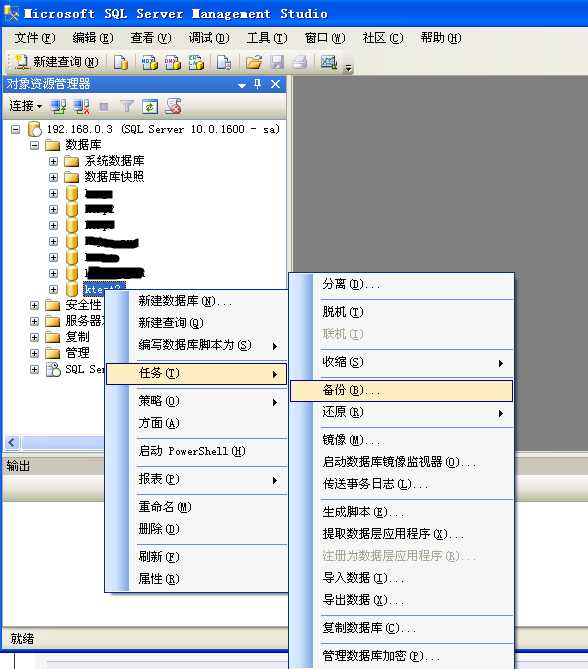Image resolution: width=588 pixels, height=669 pixels.
Task: Click the printer icon in the toolbar
Action: click(x=300, y=63)
